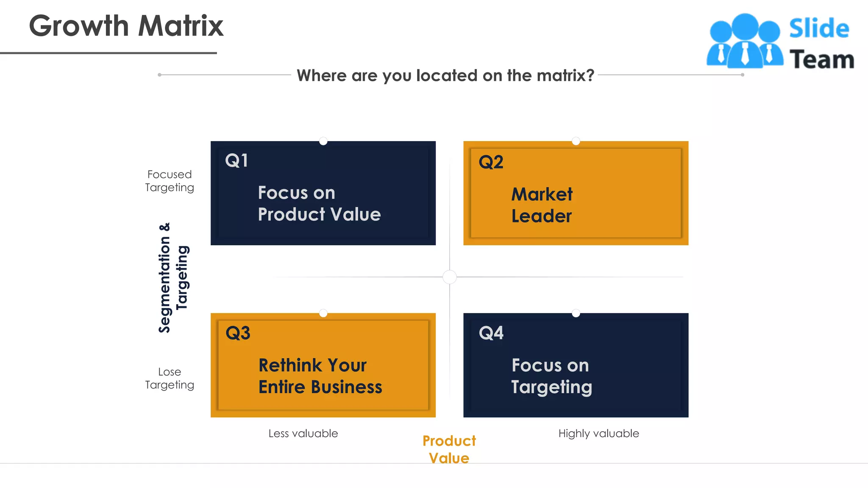Screen dimensions: 868x488
Task: Select the "Focused Targeting" axis label
Action: (170, 181)
